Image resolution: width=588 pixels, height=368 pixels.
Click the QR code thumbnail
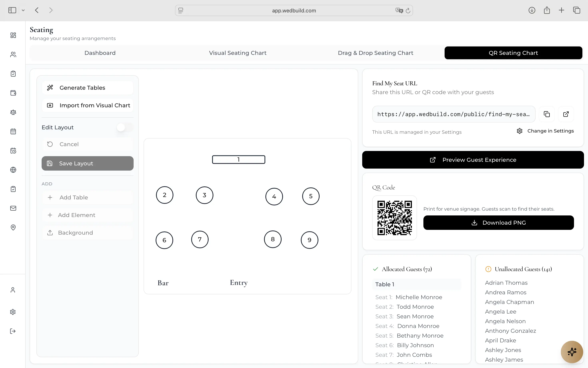coord(395,218)
